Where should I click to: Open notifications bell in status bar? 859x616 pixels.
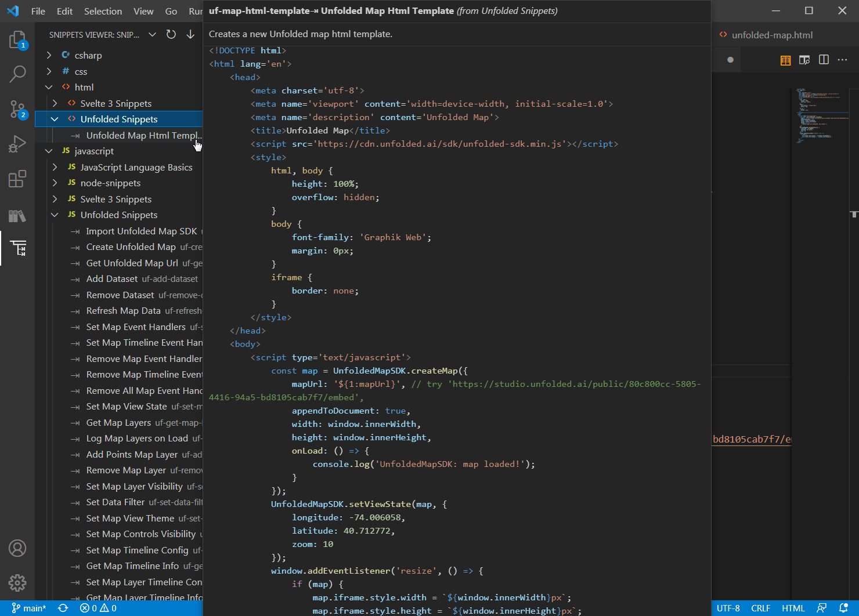844,608
